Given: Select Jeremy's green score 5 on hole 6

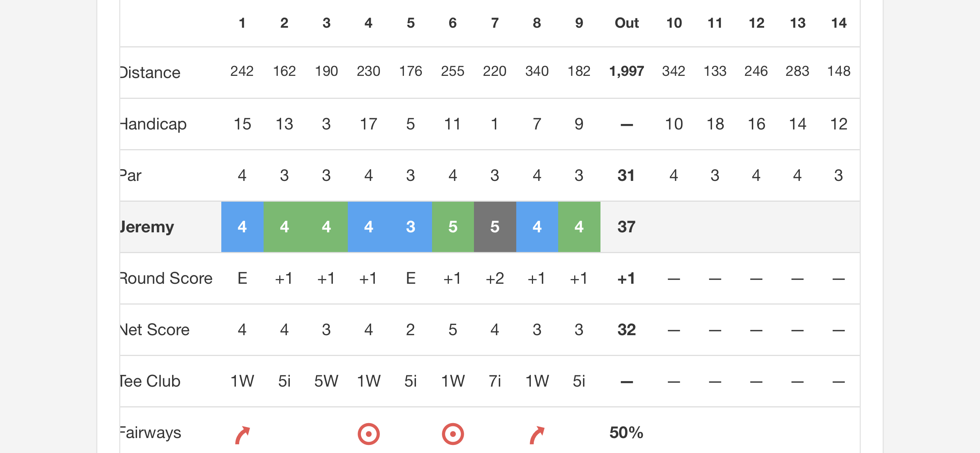Looking at the screenshot, I should (453, 227).
